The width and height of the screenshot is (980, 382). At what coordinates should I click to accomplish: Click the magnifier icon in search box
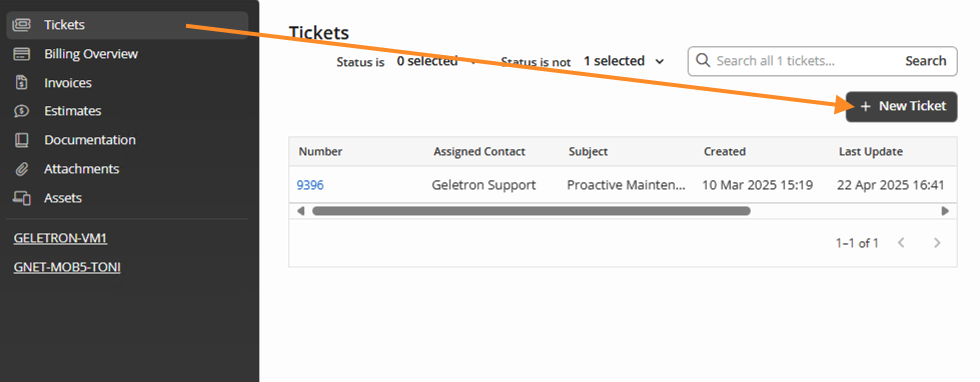click(702, 61)
